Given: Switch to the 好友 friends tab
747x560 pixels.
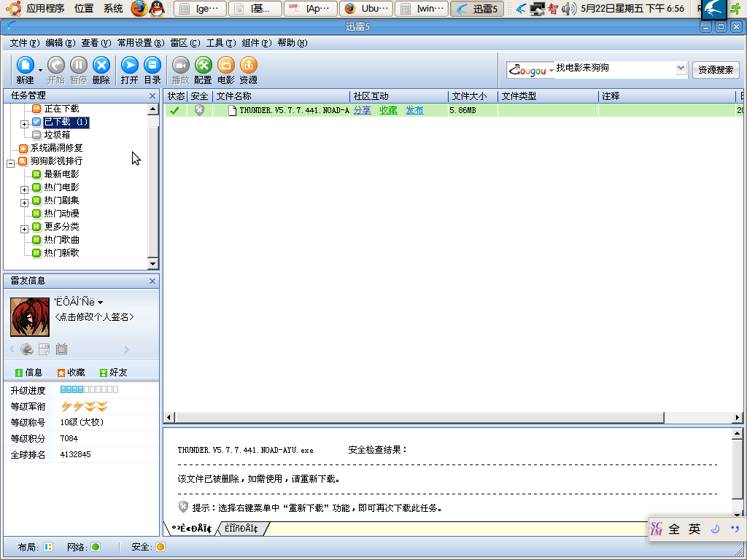Looking at the screenshot, I should pyautogui.click(x=113, y=373).
